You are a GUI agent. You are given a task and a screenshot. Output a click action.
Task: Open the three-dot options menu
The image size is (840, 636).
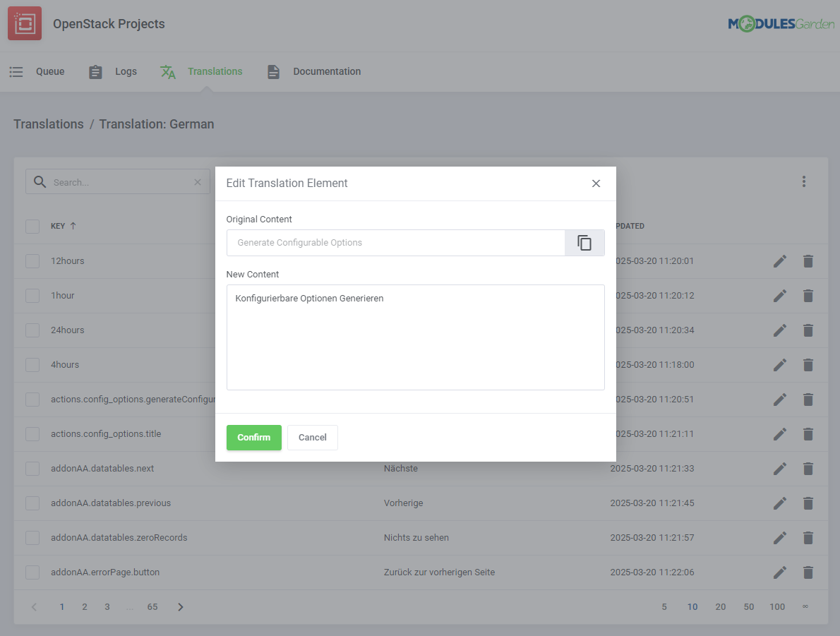pyautogui.click(x=804, y=181)
